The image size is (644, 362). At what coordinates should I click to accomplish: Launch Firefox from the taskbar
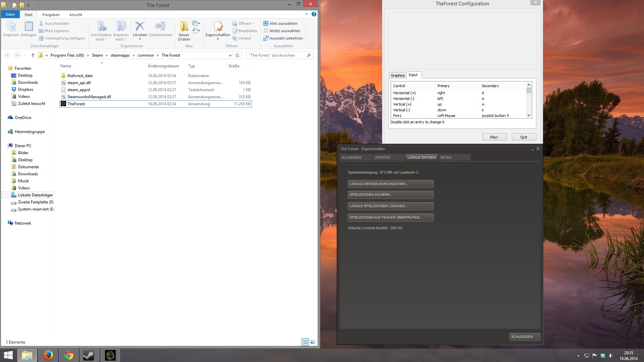click(48, 355)
